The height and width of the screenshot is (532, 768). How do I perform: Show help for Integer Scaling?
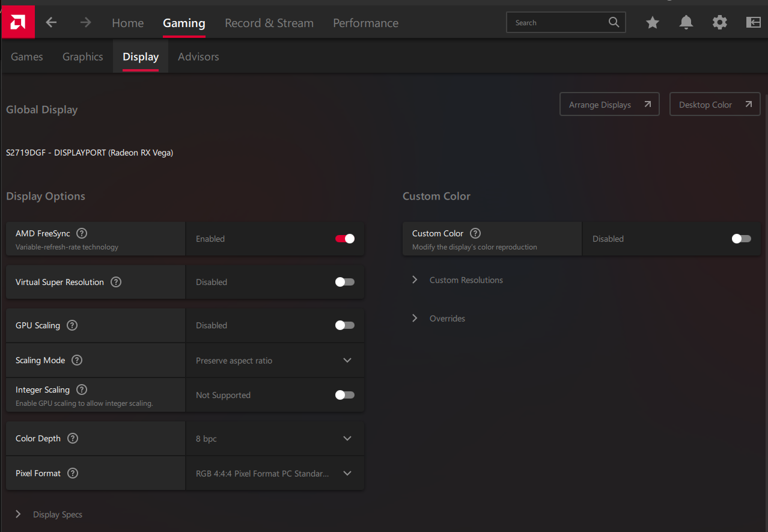tap(82, 390)
